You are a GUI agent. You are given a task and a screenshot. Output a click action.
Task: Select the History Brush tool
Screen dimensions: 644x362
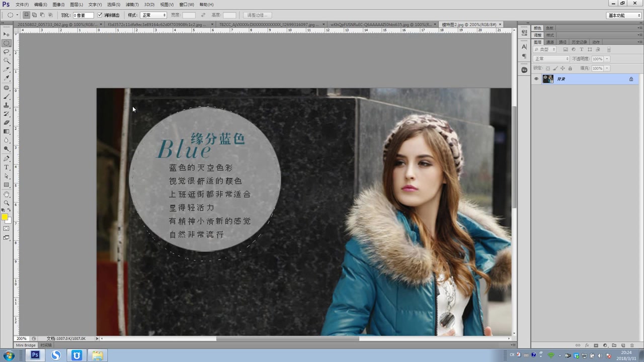(x=7, y=114)
